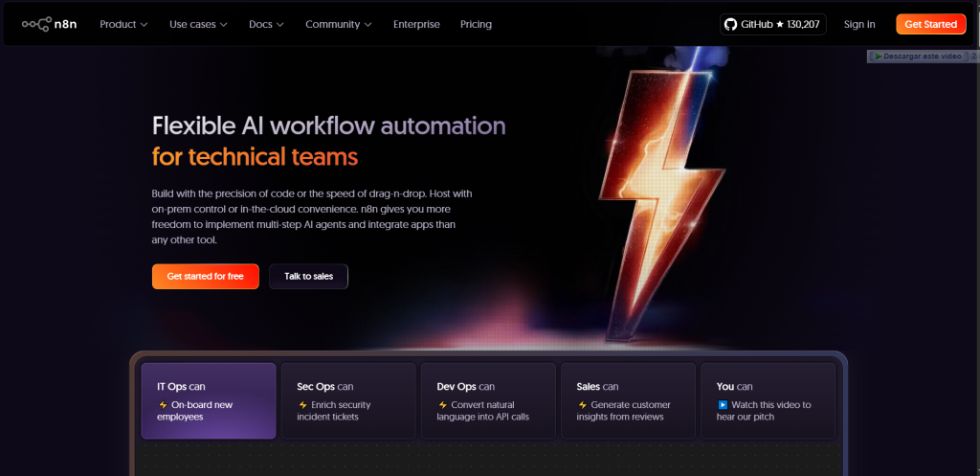
Task: Select the IT Ops can tab
Action: [x=209, y=401]
